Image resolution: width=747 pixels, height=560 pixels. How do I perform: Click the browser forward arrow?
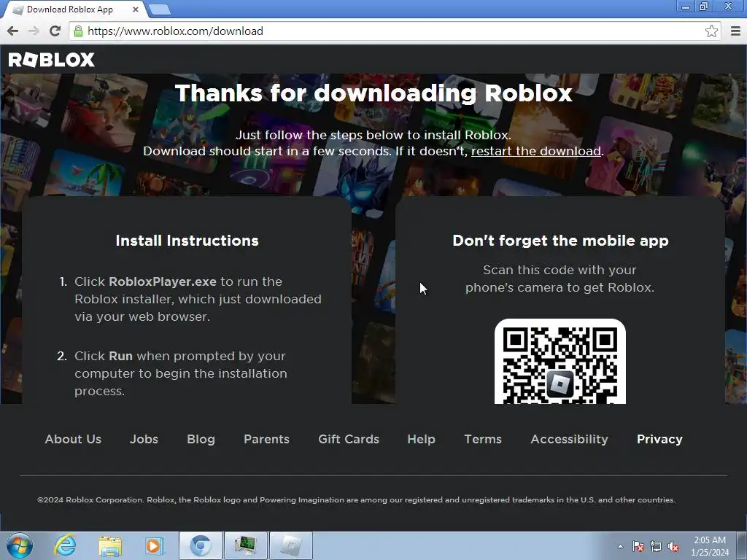point(34,31)
